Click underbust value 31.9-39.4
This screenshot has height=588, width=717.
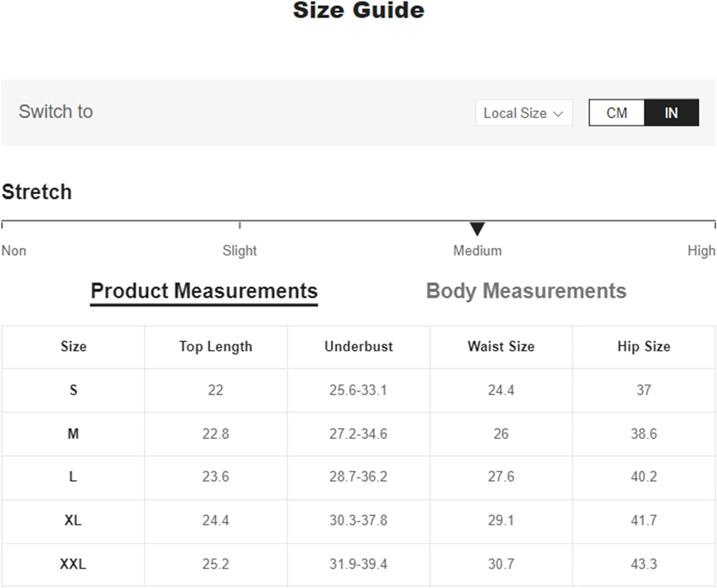point(358,564)
